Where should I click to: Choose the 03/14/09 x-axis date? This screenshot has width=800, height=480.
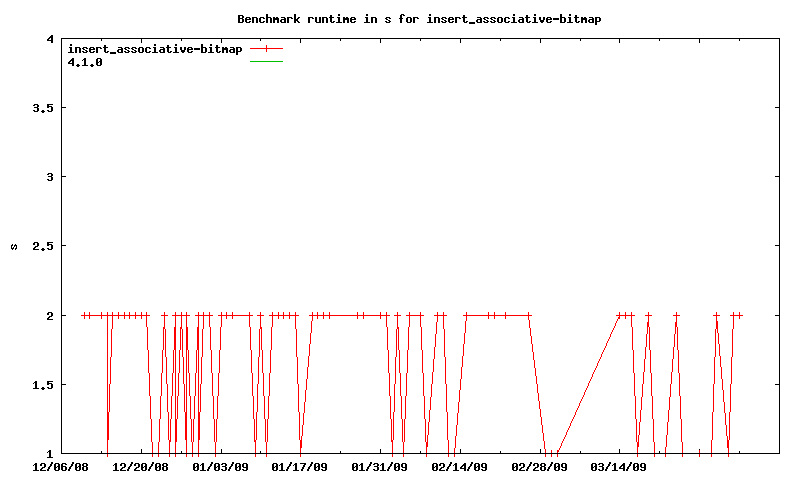pos(619,466)
